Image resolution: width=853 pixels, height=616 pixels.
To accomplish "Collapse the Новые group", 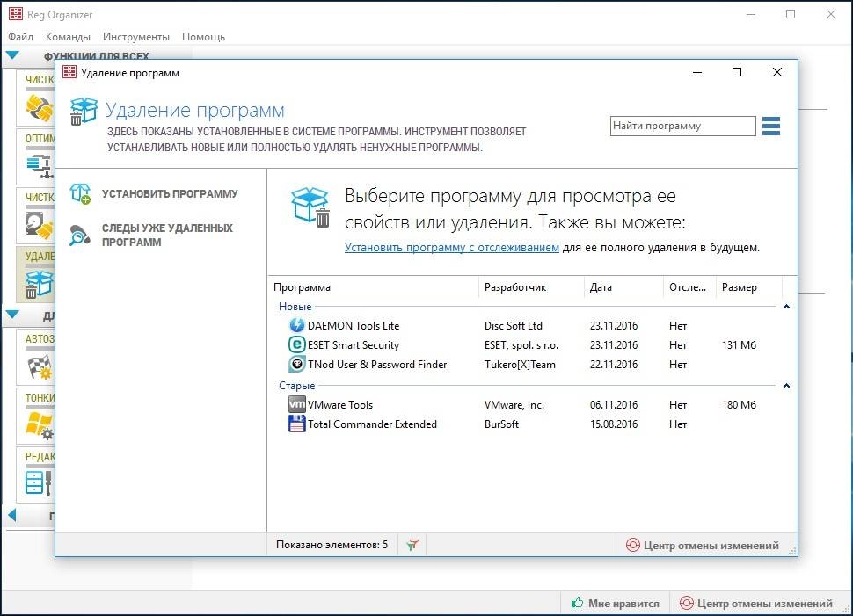I will click(786, 307).
